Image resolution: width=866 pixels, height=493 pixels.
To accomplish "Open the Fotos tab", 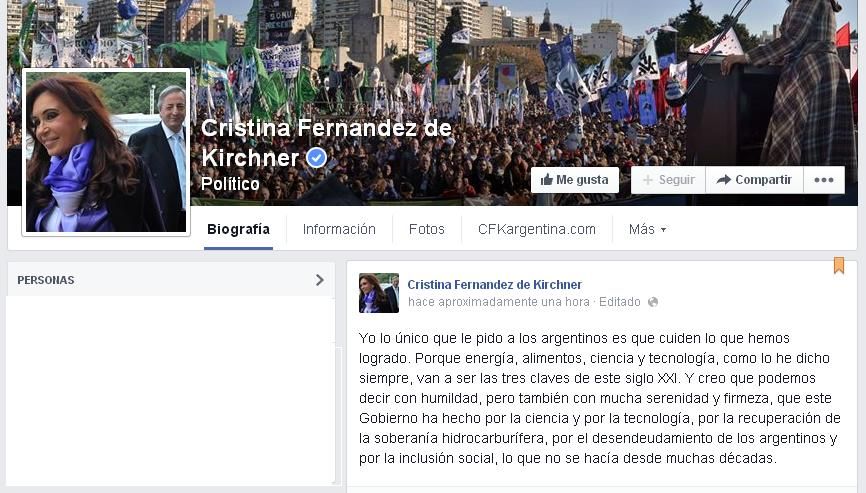I will [x=426, y=229].
